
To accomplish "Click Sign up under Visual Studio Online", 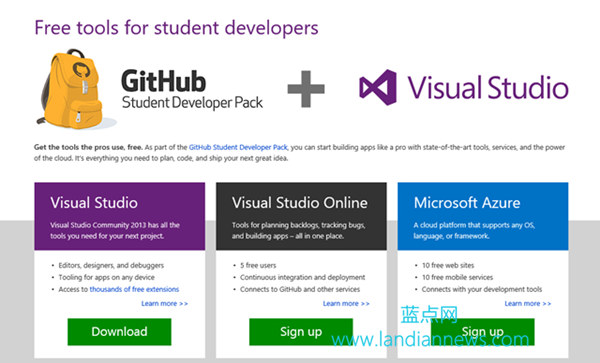I will tap(301, 332).
